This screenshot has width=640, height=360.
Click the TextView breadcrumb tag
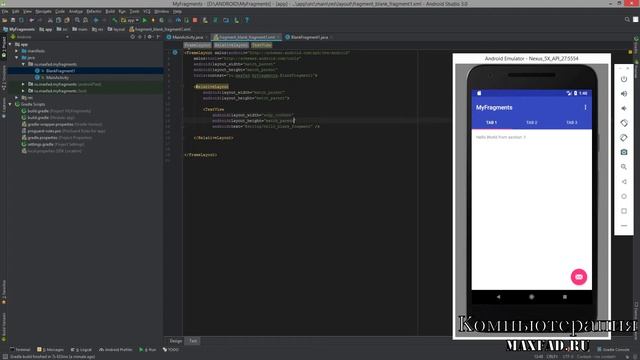[x=261, y=45]
